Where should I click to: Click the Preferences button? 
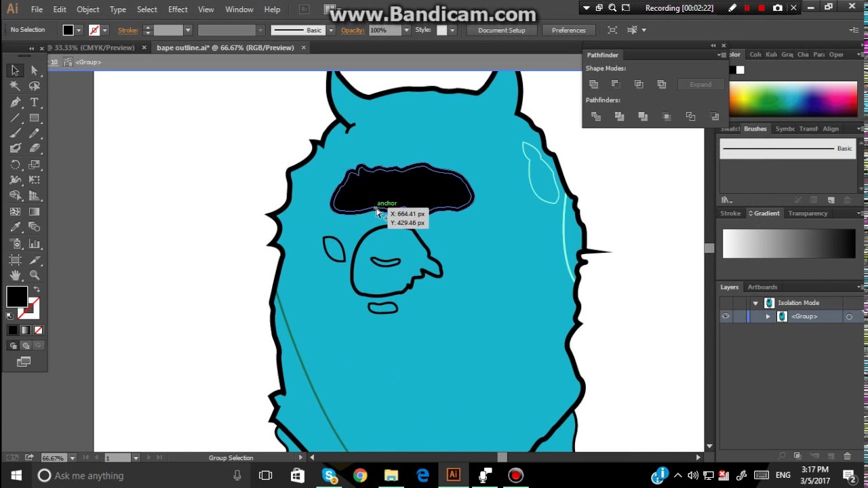[x=568, y=30]
